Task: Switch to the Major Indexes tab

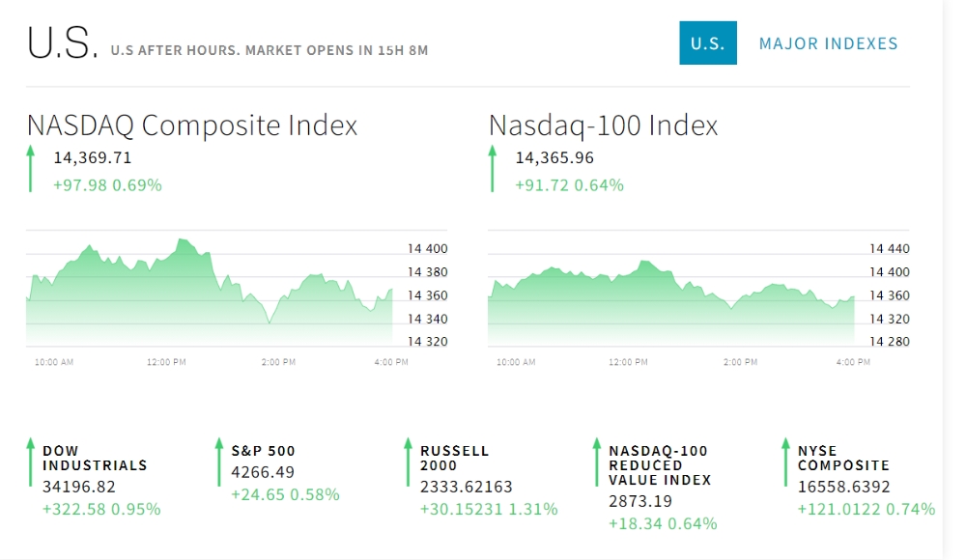Action: pos(828,43)
